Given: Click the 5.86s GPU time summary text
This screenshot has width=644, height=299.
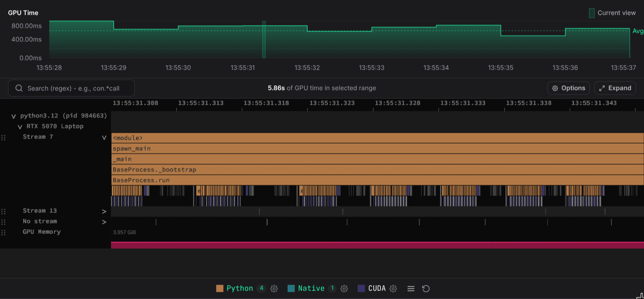Looking at the screenshot, I should point(322,88).
